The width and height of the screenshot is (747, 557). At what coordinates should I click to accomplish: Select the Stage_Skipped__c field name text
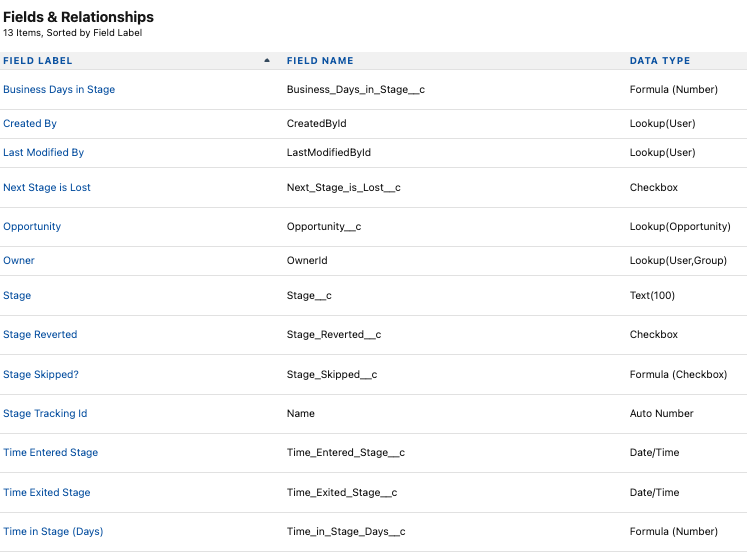coord(332,375)
